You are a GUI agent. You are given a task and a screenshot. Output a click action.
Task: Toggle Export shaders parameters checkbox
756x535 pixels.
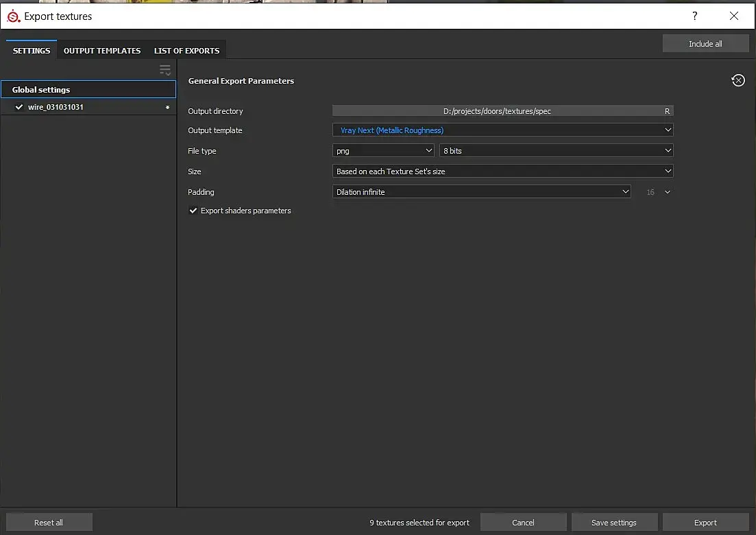(193, 211)
